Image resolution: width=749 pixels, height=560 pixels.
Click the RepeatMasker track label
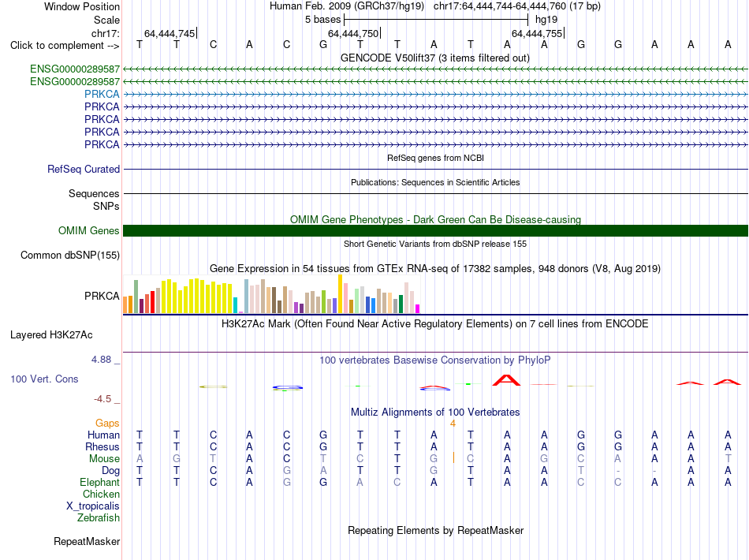tap(87, 541)
